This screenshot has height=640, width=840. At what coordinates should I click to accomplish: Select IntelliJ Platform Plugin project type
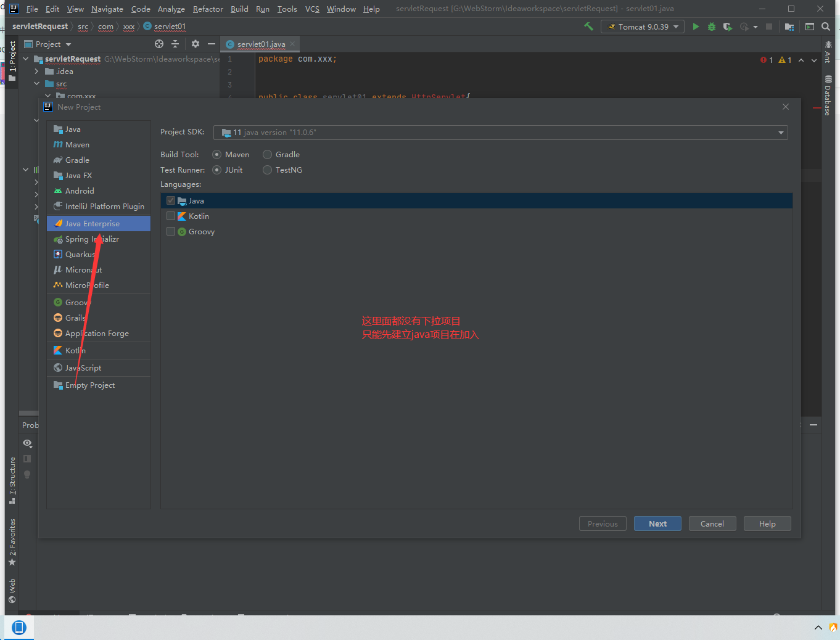coord(99,206)
